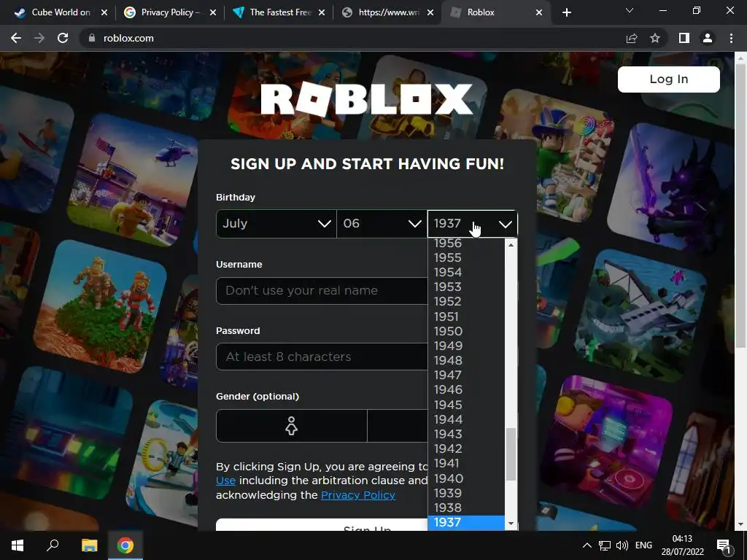
Task: Close the Cube World tab
Action: 104,12
